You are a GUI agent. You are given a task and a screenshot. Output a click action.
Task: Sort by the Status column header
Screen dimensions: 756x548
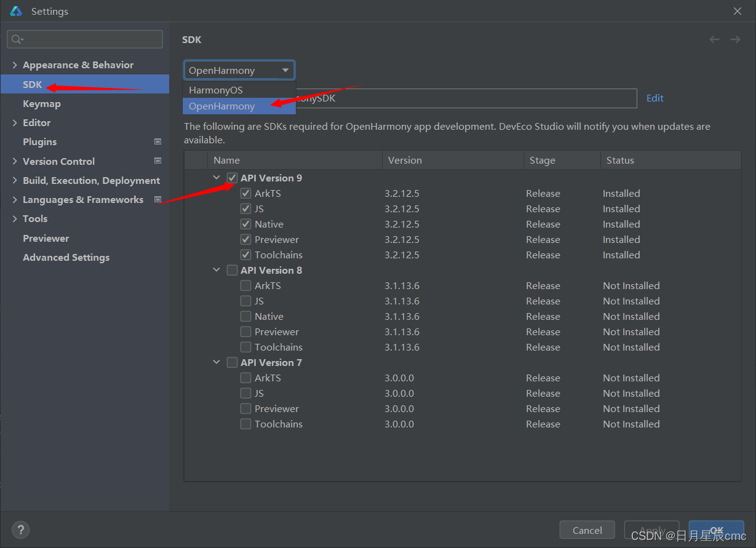click(670, 160)
